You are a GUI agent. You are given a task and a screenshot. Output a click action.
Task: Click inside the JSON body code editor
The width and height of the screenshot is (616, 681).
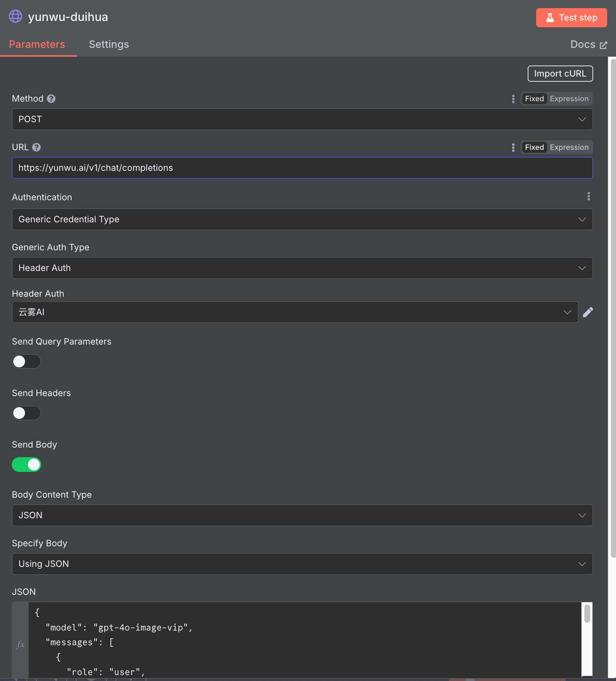coord(305,640)
